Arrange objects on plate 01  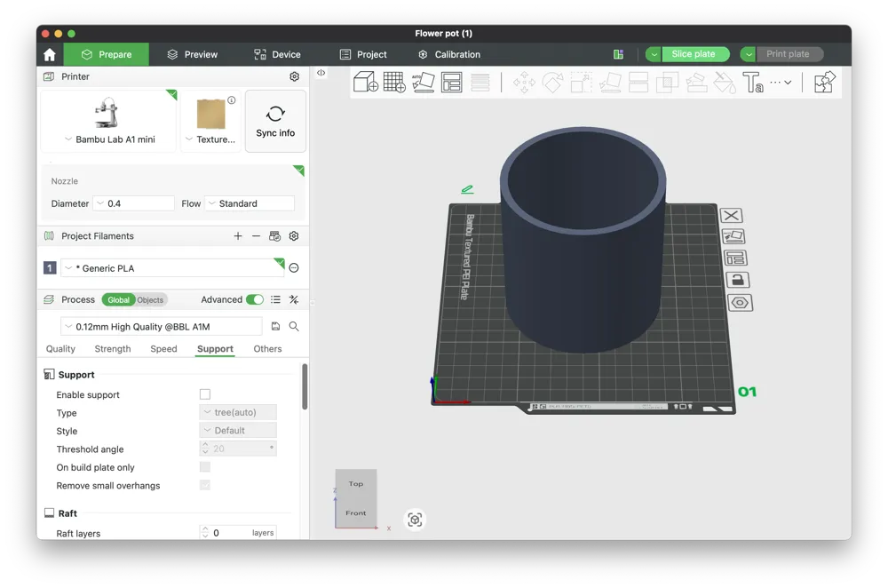[735, 258]
